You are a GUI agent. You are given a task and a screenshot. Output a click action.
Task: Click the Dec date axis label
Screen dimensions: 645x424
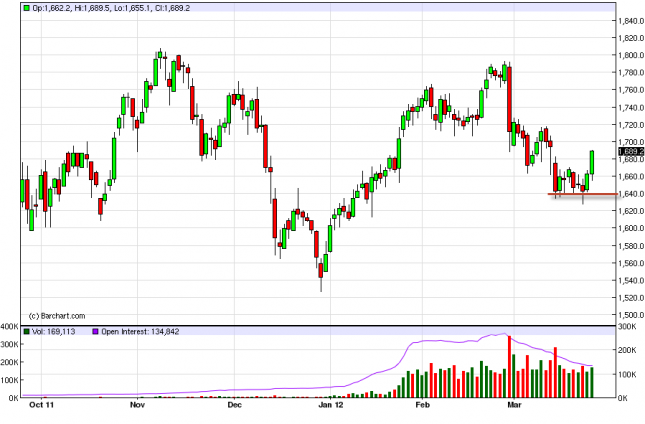234,407
